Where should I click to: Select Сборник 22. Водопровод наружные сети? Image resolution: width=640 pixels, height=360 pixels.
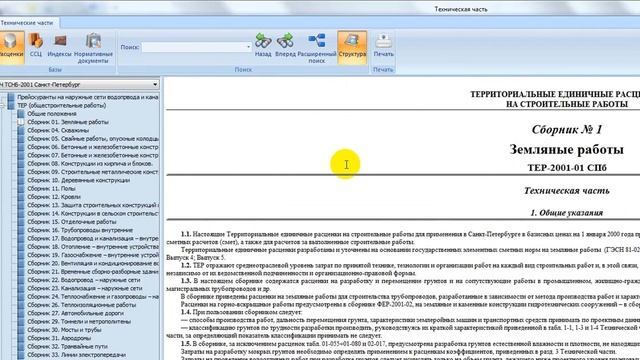coord(84,280)
